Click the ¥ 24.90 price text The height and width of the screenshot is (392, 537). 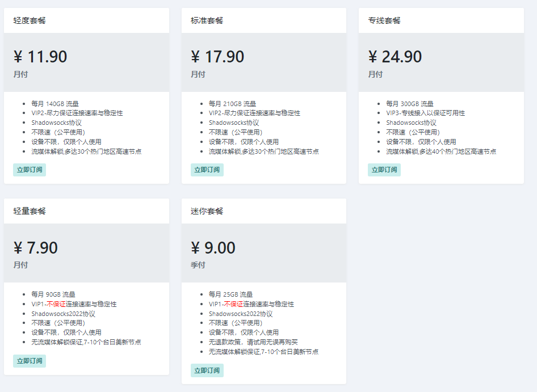[x=395, y=57]
